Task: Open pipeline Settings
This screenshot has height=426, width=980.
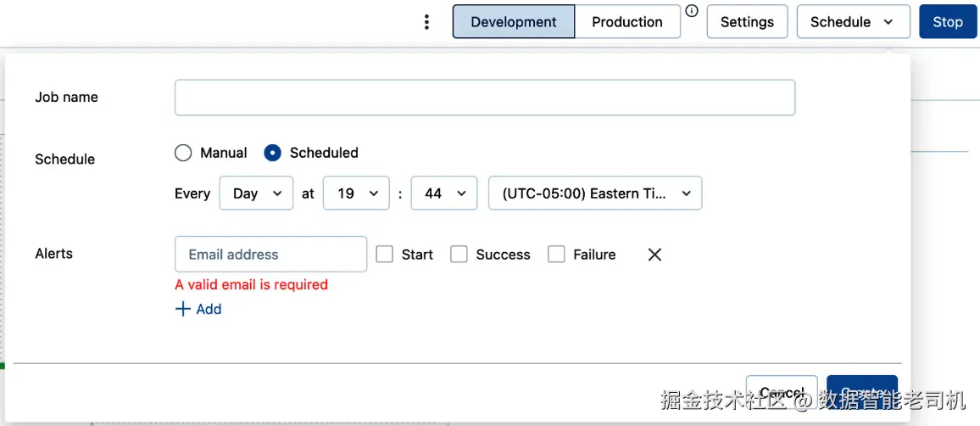Action: [x=747, y=22]
